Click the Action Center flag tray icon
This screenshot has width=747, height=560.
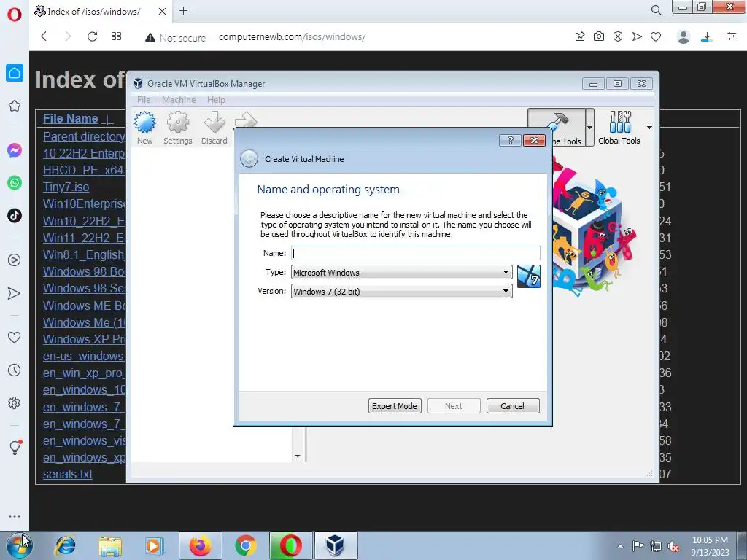[638, 546]
